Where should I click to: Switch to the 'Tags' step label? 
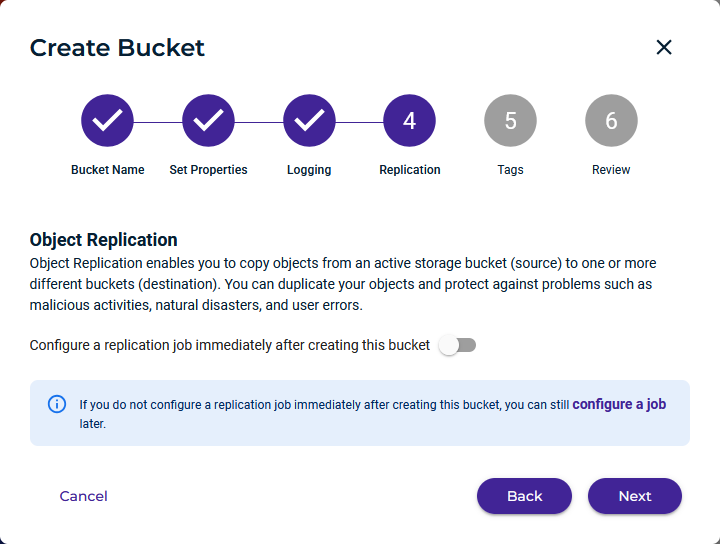[510, 170]
